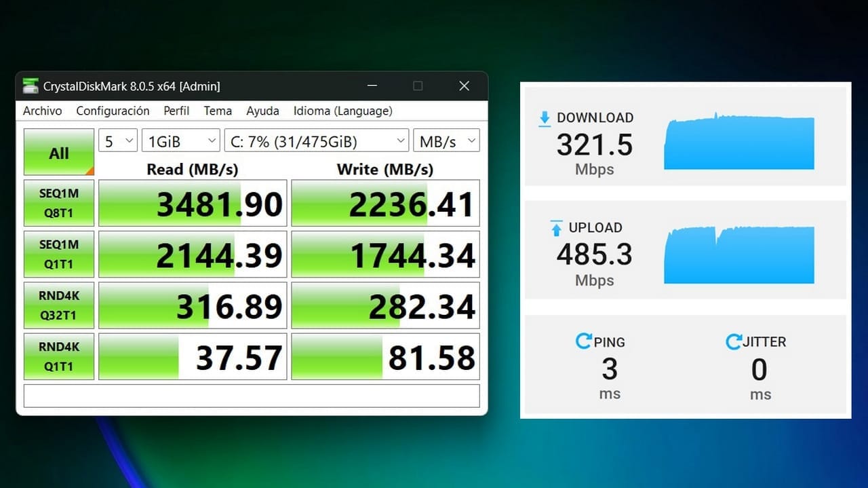
Task: Open the test size dropdown showing 1GiB
Action: (x=181, y=141)
